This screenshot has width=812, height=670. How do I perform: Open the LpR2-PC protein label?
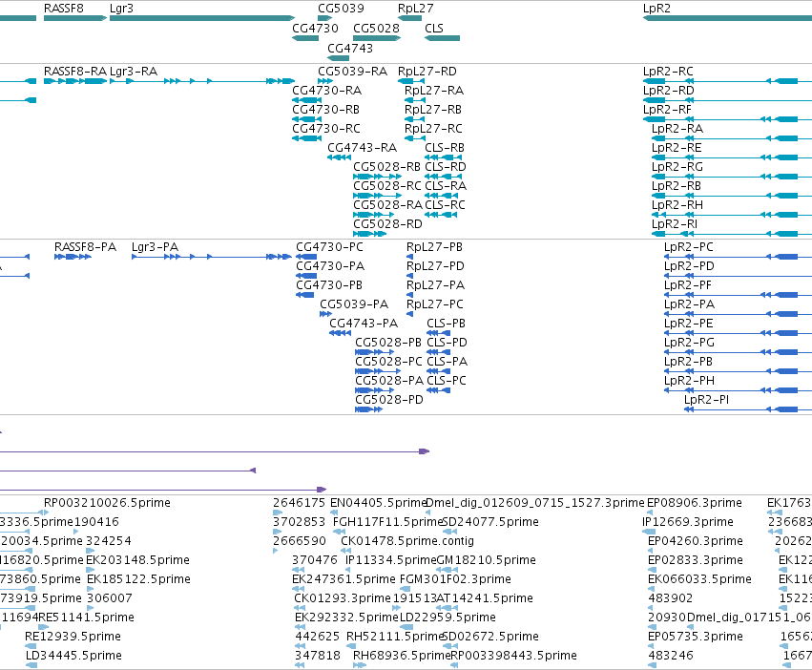(689, 246)
